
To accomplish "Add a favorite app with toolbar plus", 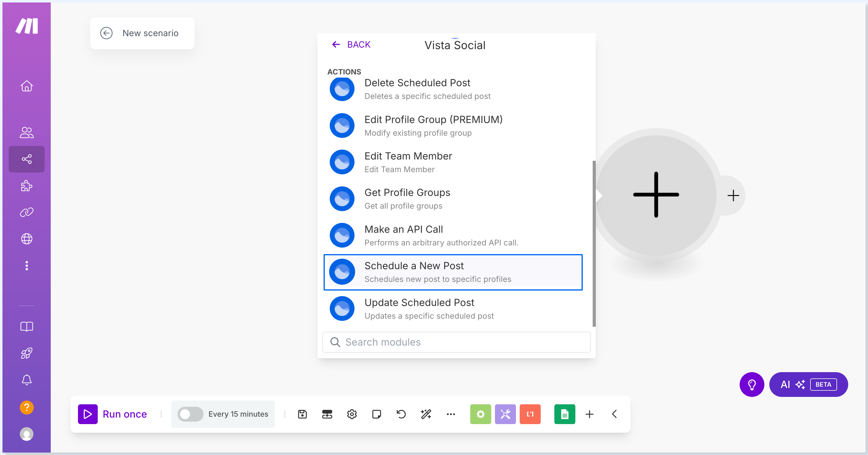I will tap(590, 414).
